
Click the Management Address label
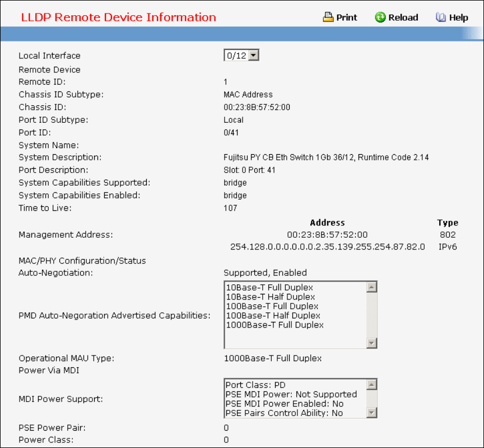(x=66, y=235)
